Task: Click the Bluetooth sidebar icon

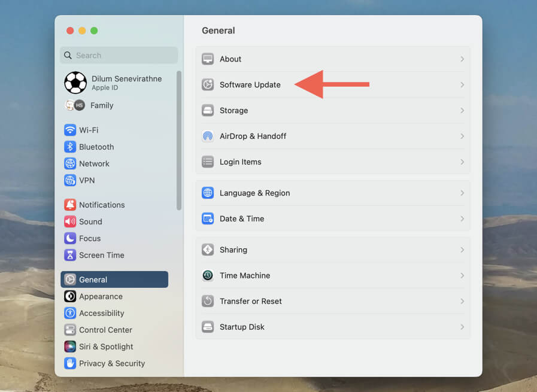Action: point(70,147)
